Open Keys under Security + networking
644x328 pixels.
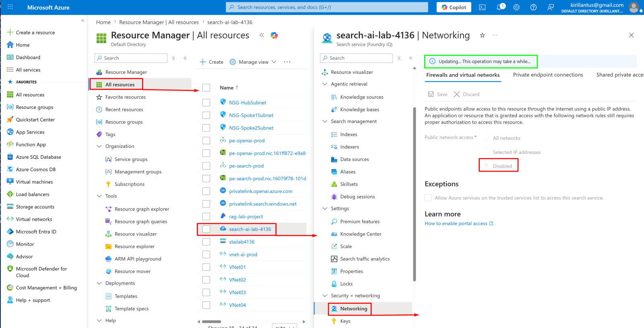point(345,321)
